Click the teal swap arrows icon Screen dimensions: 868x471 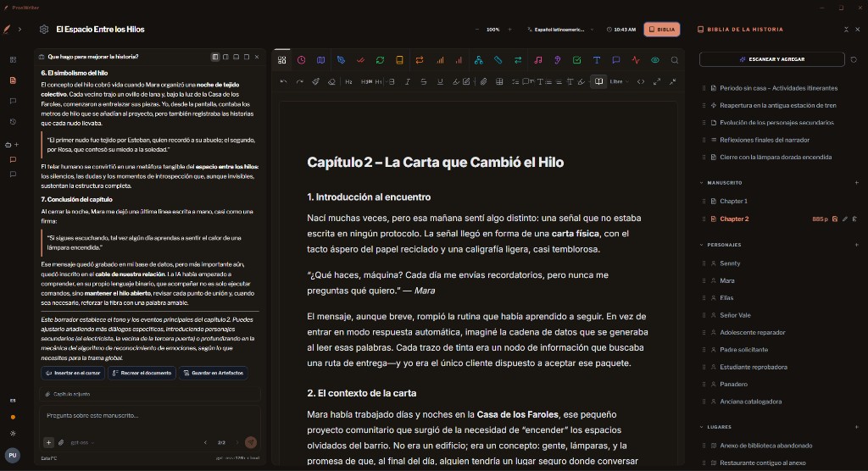coord(518,60)
